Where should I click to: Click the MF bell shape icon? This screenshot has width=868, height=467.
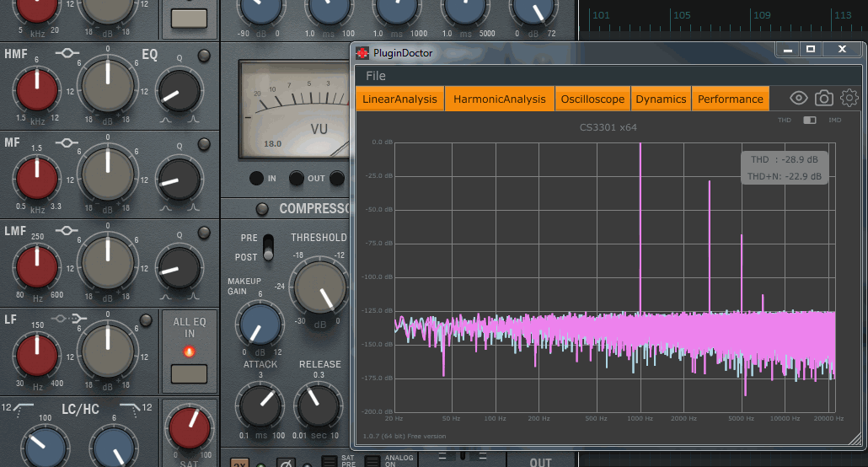[x=67, y=142]
